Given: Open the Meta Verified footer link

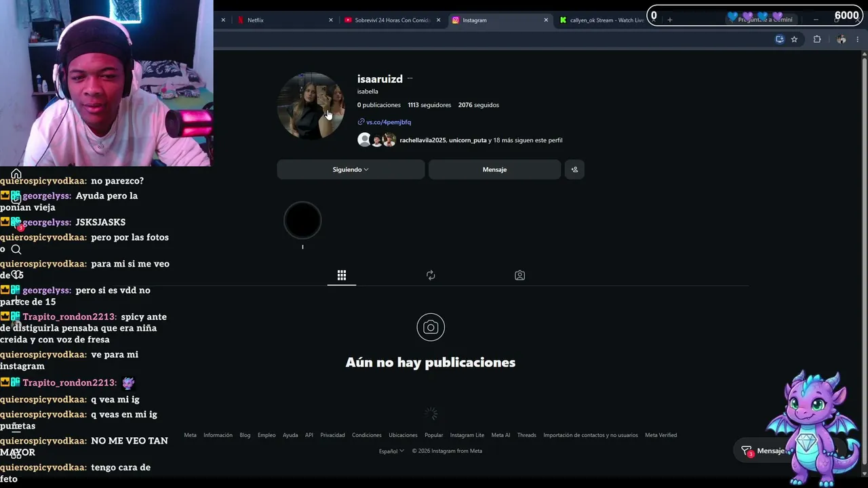Looking at the screenshot, I should tap(661, 435).
